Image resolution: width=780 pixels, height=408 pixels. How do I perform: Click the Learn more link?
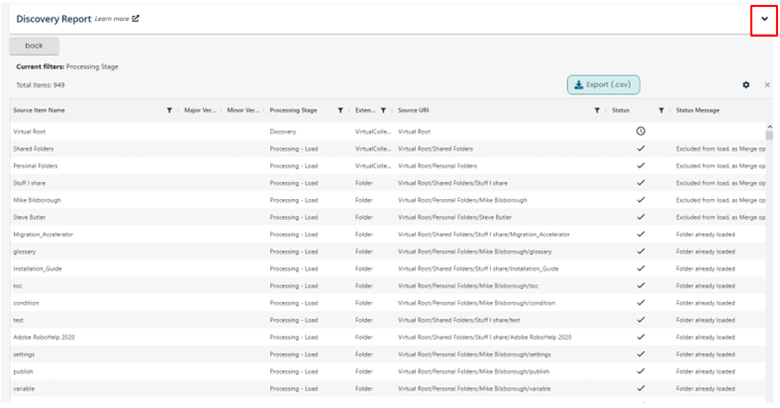[112, 19]
